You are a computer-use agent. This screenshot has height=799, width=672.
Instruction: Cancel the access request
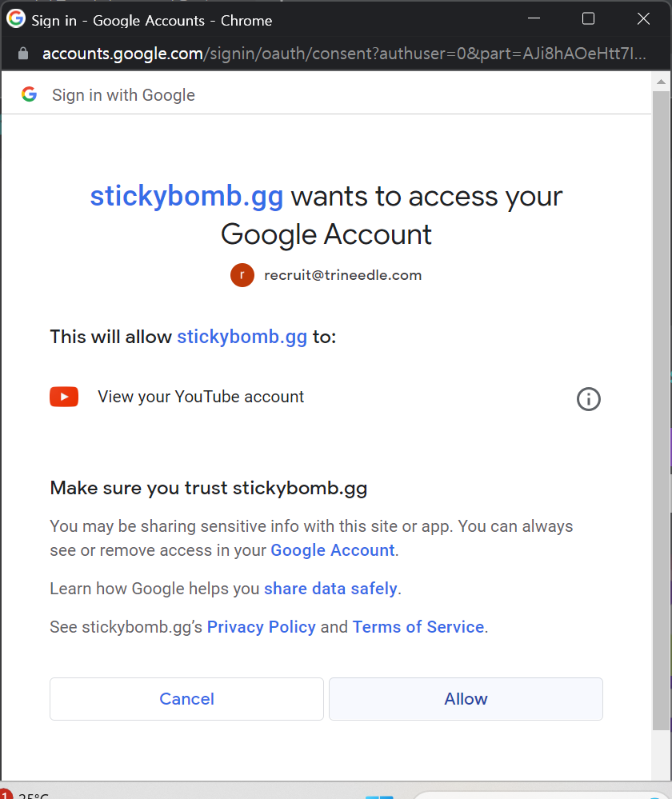click(186, 698)
